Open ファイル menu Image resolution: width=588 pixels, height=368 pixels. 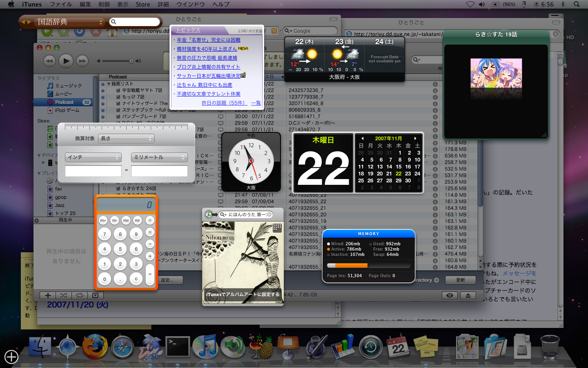click(x=60, y=4)
